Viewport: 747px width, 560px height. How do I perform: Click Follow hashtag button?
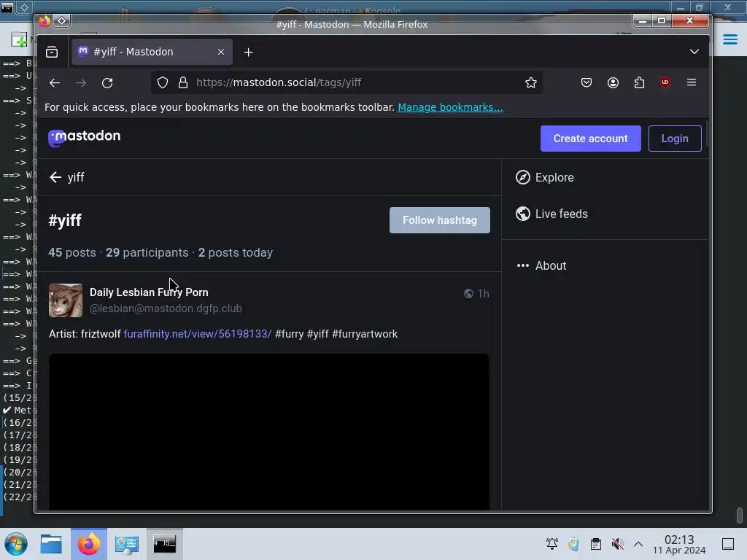439,220
